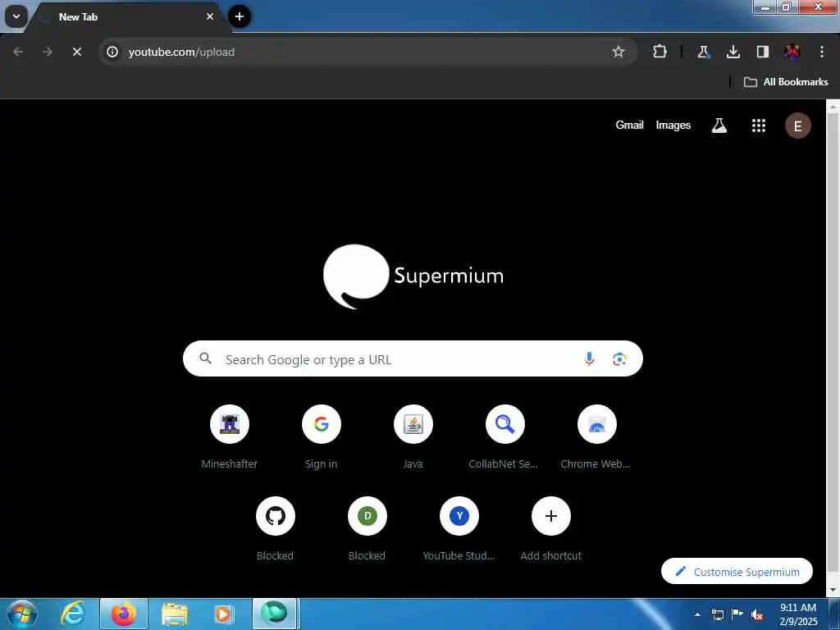The width and height of the screenshot is (840, 630).
Task: Open the Google account E avatar
Action: [x=797, y=126]
